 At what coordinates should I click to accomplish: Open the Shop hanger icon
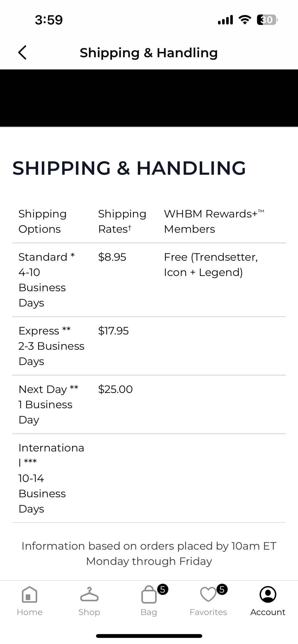pos(89,595)
